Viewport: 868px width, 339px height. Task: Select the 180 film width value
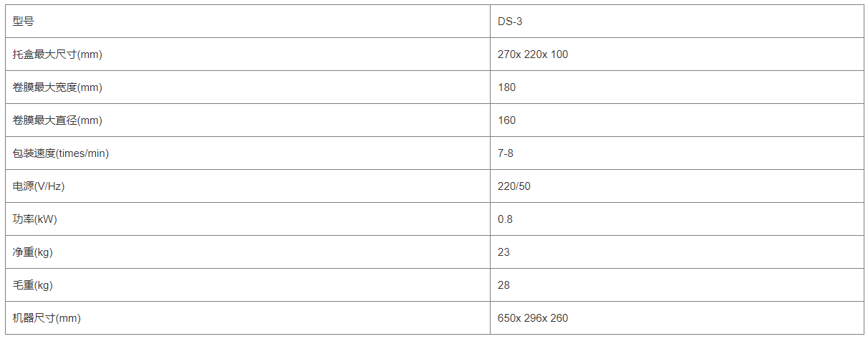point(506,87)
